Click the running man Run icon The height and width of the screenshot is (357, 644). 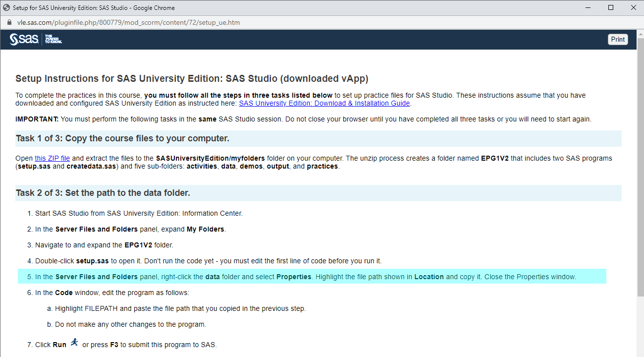(74, 343)
